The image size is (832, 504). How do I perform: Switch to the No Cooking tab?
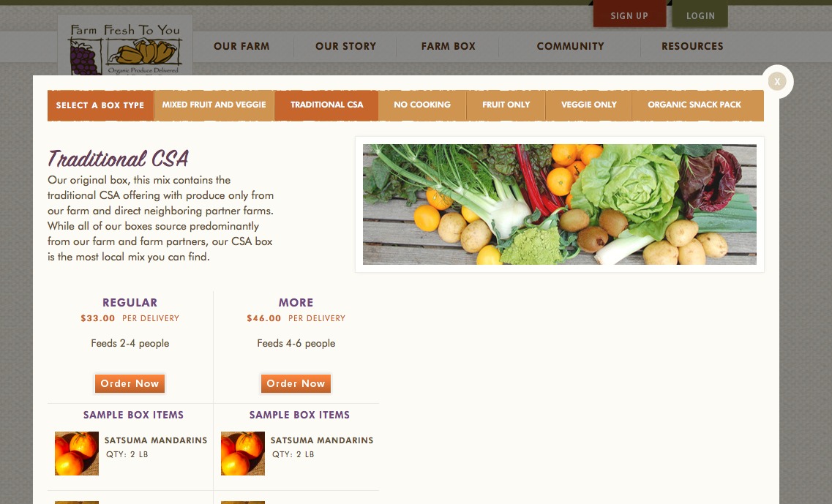point(422,105)
